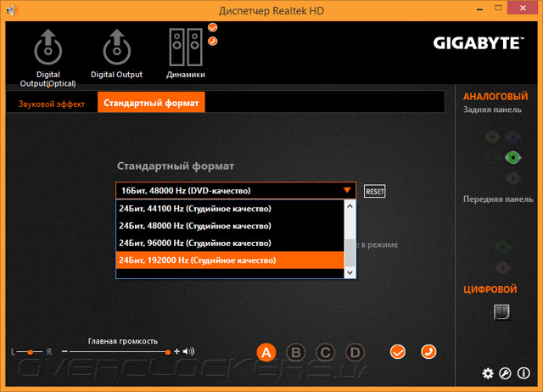The width and height of the screenshot is (543, 392).
Task: Click the minus volume decrease button
Action: [x=64, y=351]
